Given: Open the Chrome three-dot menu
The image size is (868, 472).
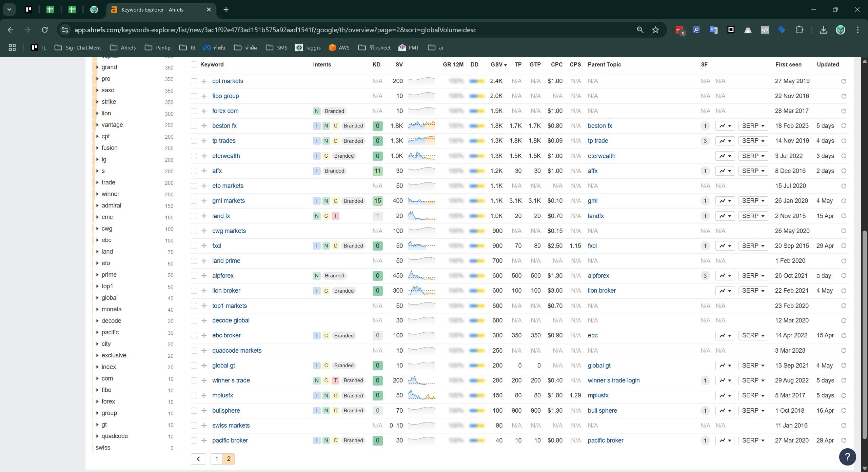Looking at the screenshot, I should point(858,30).
